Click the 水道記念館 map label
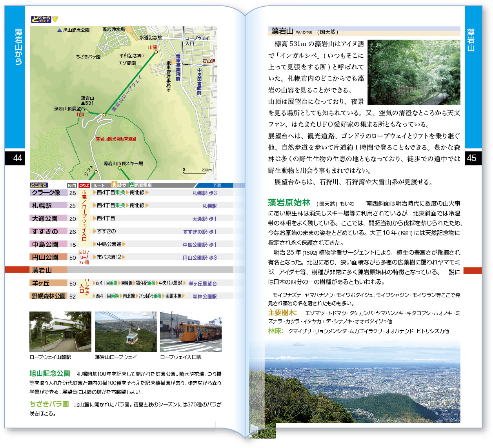 click(x=151, y=38)
